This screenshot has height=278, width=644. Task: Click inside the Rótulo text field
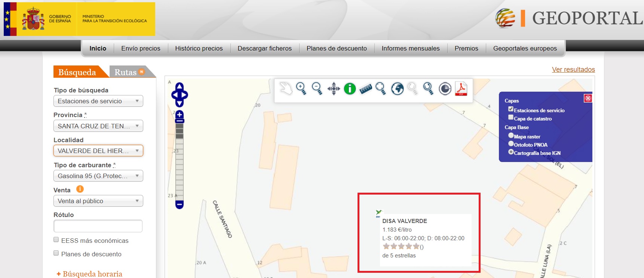[98, 226]
